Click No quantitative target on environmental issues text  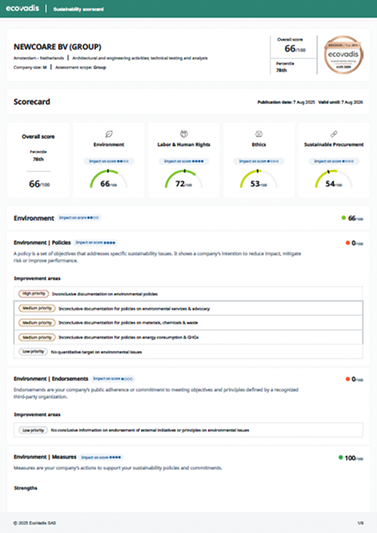[96, 352]
